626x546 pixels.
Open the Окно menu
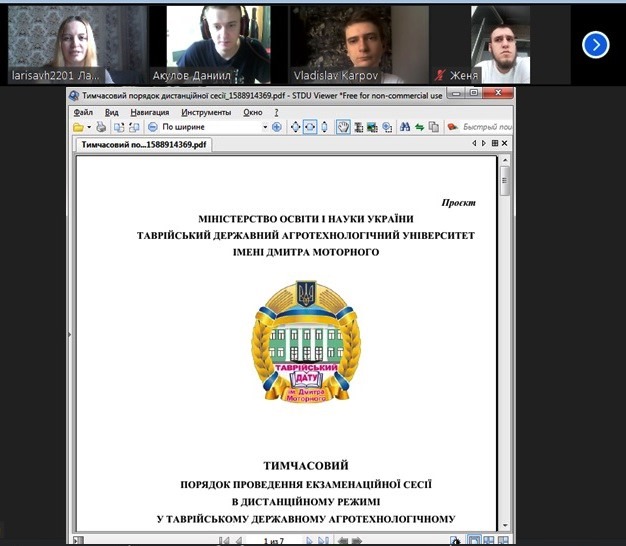point(253,113)
